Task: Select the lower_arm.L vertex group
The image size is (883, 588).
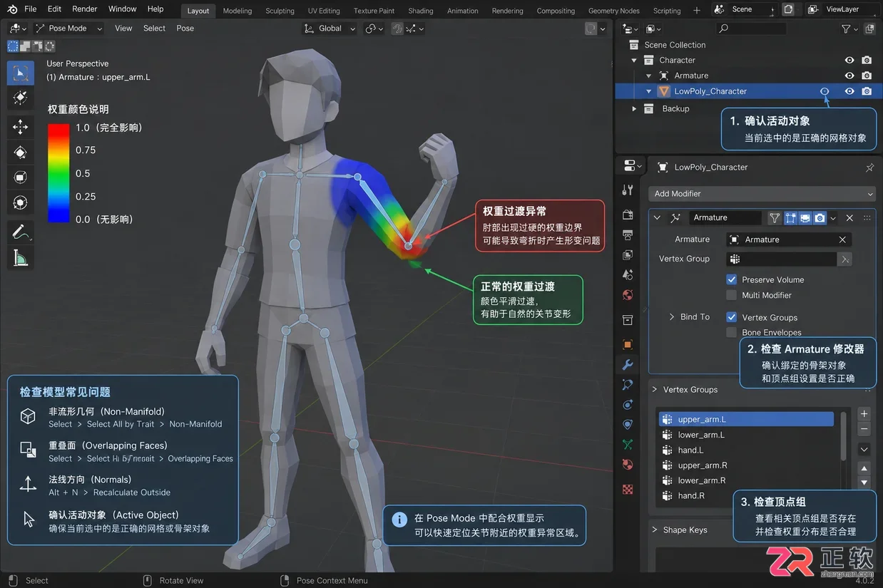Action: point(746,435)
